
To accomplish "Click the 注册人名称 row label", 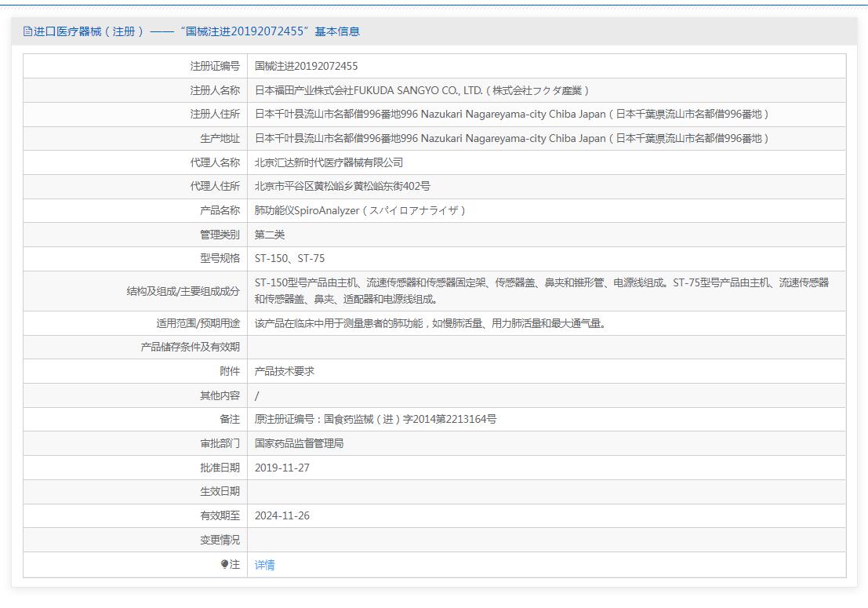I will tap(215, 90).
